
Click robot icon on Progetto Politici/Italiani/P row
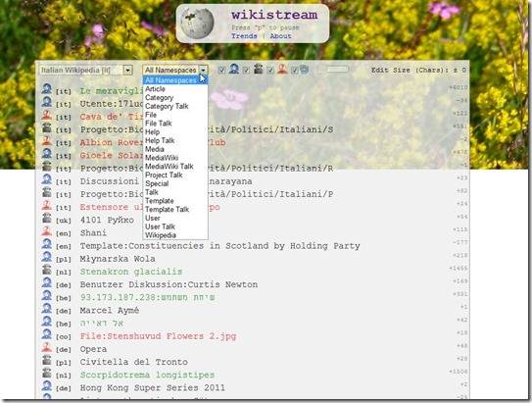tap(46, 192)
